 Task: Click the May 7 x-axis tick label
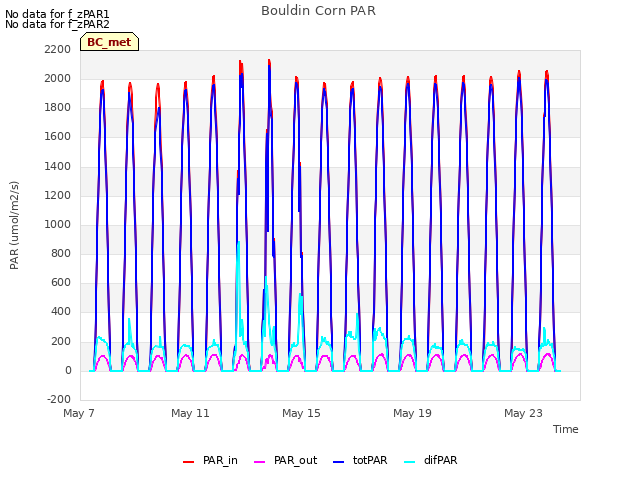79,413
